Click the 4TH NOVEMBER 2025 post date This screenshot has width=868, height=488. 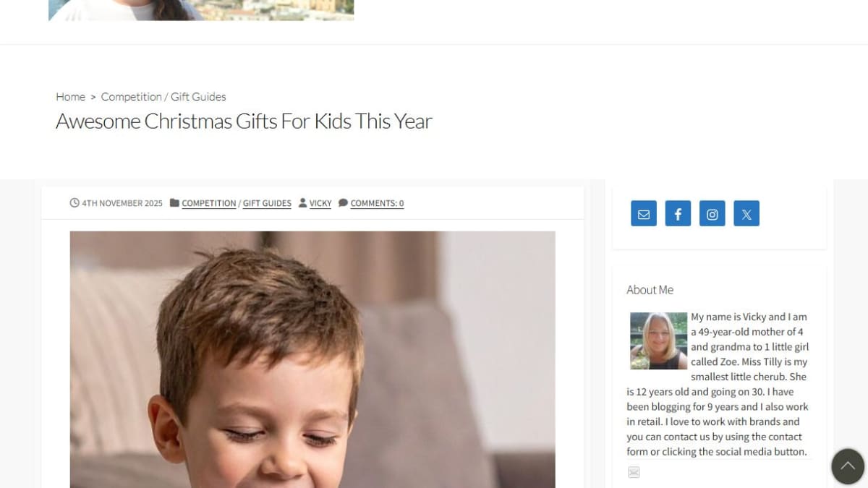click(x=122, y=204)
